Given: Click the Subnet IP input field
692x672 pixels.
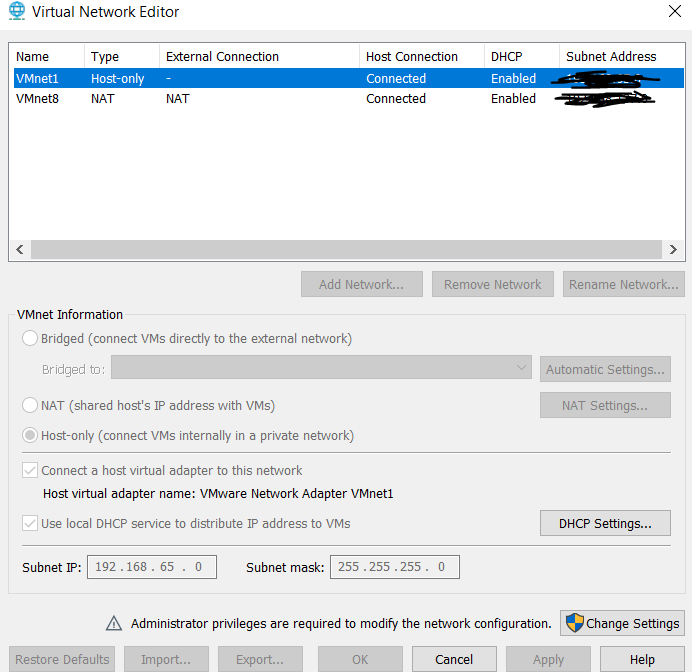Looking at the screenshot, I should (x=152, y=567).
